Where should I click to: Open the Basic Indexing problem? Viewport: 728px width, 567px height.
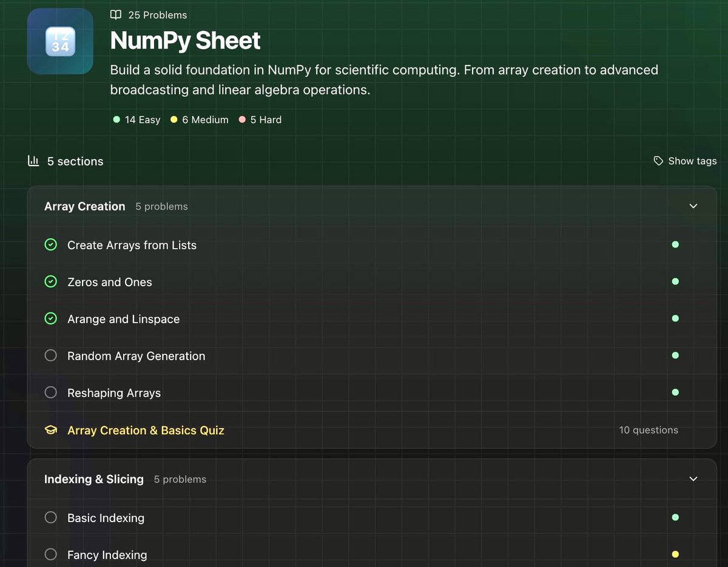tap(106, 518)
